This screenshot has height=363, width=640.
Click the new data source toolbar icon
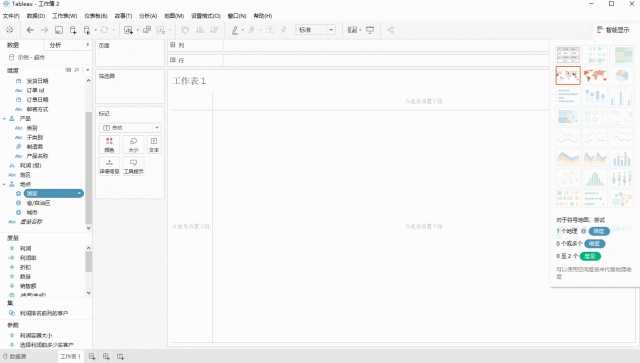[73, 30]
